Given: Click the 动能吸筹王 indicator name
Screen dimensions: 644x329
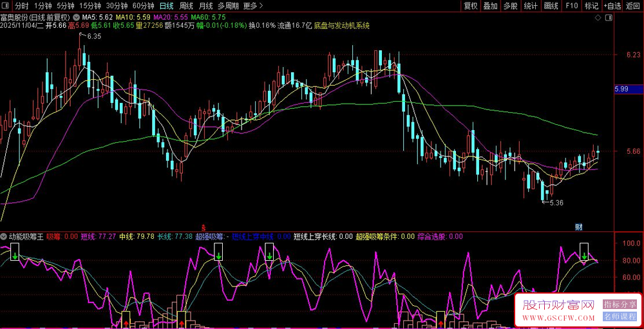Looking at the screenshot, I should click(26, 236).
